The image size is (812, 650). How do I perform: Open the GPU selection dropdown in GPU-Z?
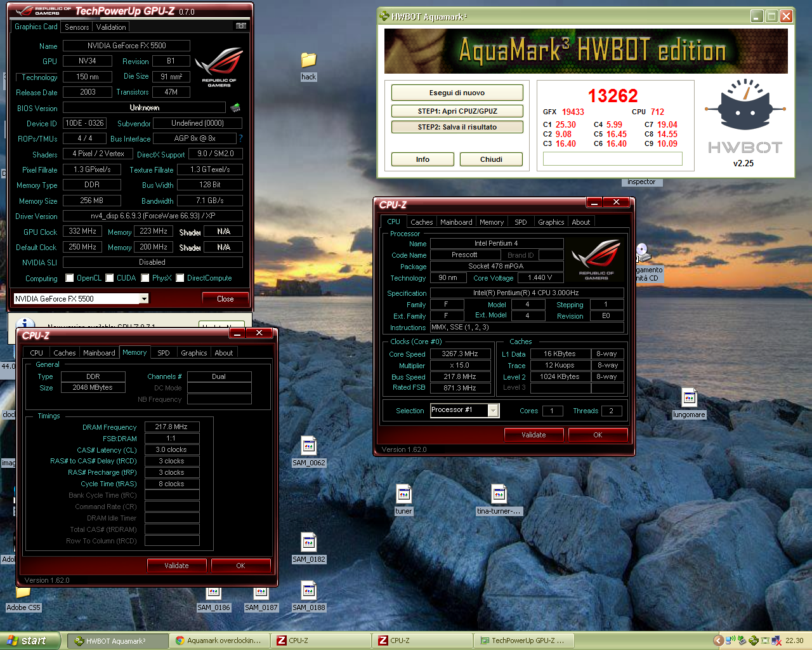(145, 299)
